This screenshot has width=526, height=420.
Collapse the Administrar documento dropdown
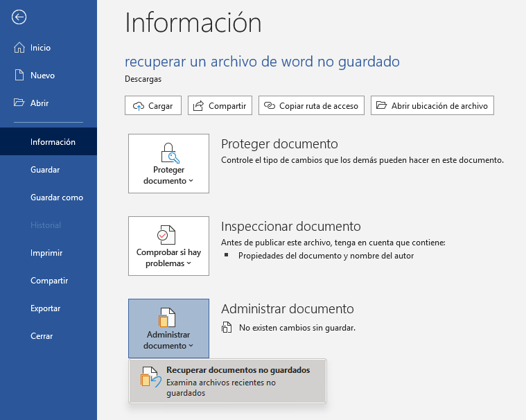(168, 329)
